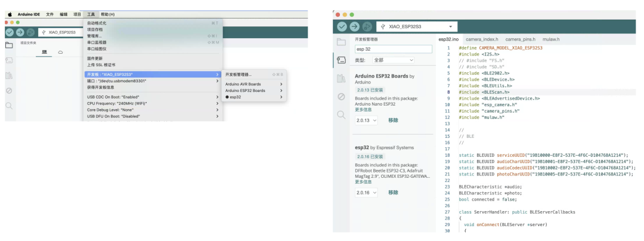This screenshot has width=644, height=241.
Task: Select the cloud sketchbook tab icon
Action: point(60,52)
